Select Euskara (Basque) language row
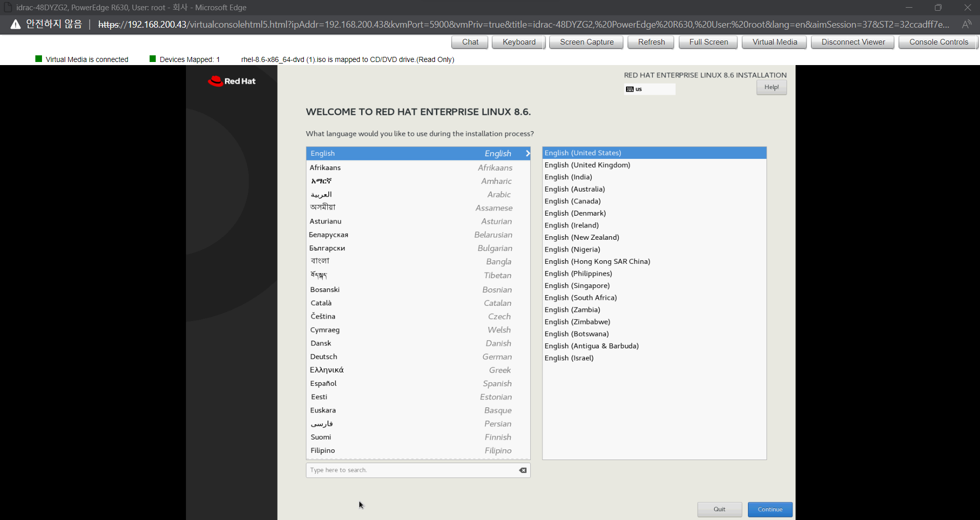Image resolution: width=980 pixels, height=520 pixels. [x=418, y=410]
